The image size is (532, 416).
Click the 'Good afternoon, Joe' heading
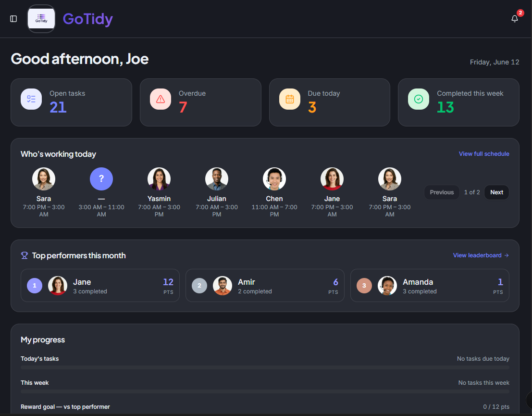coord(80,59)
